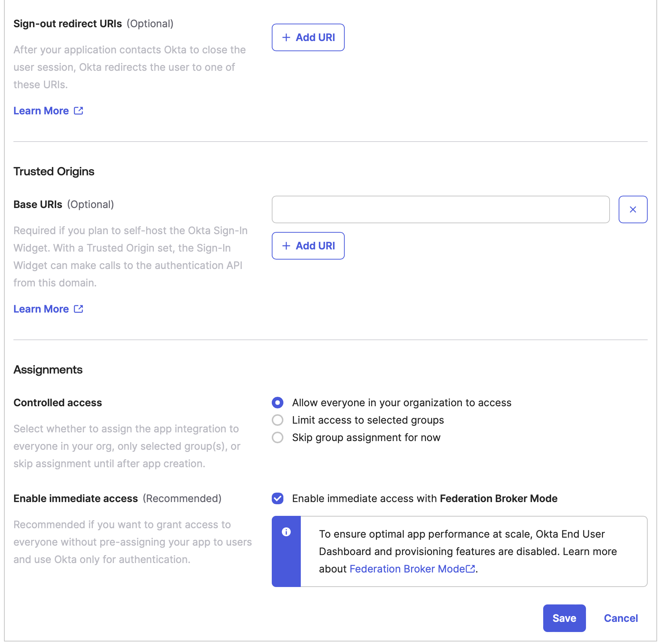This screenshot has width=664, height=644.
Task: Open the Federation Broker Mode documentation link
Action: [407, 568]
